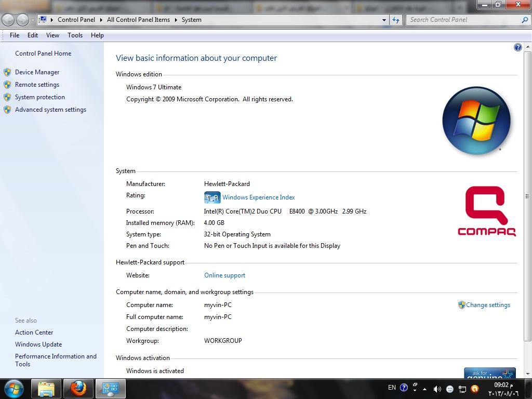Click the Change settings shield icon
Viewport: 532px width, 399px height.
tap(461, 304)
